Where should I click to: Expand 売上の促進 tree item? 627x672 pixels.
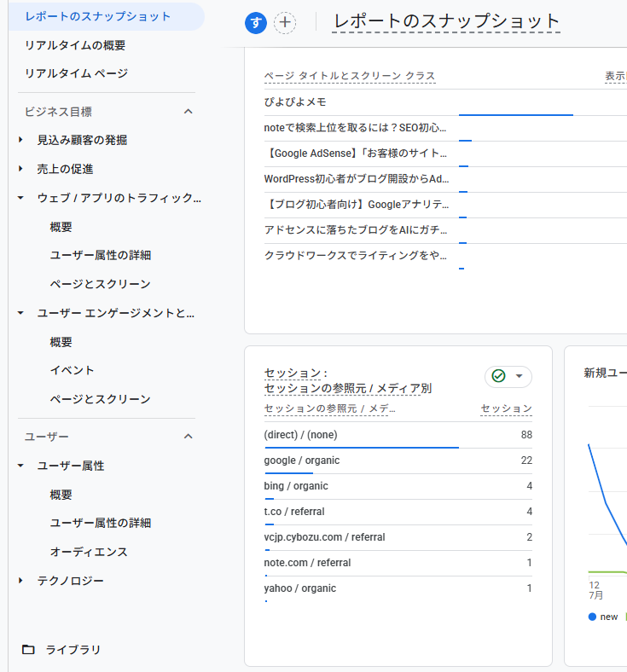pos(20,169)
